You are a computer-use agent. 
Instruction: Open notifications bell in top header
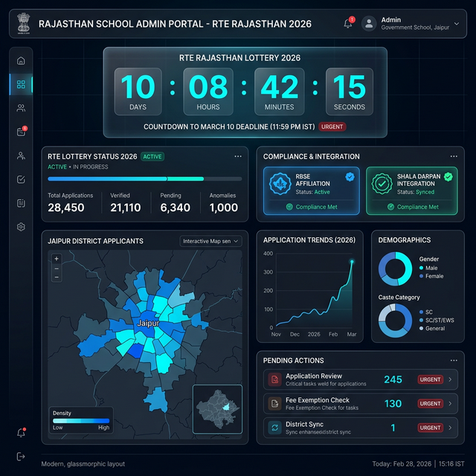point(348,23)
